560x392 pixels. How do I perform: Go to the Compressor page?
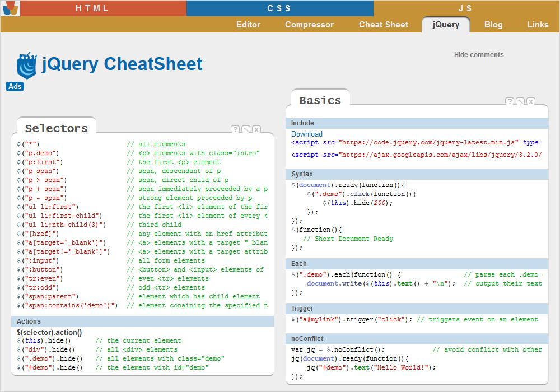(x=309, y=25)
